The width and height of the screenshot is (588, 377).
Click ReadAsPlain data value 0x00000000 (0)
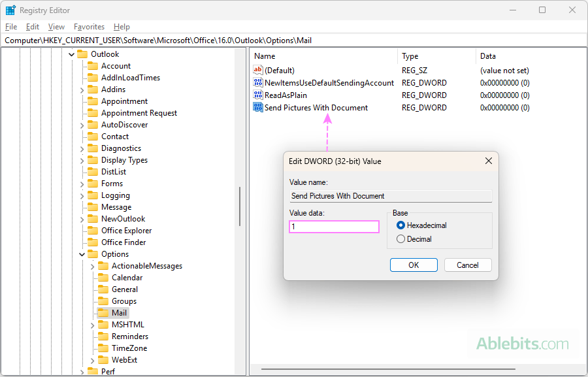(x=505, y=95)
